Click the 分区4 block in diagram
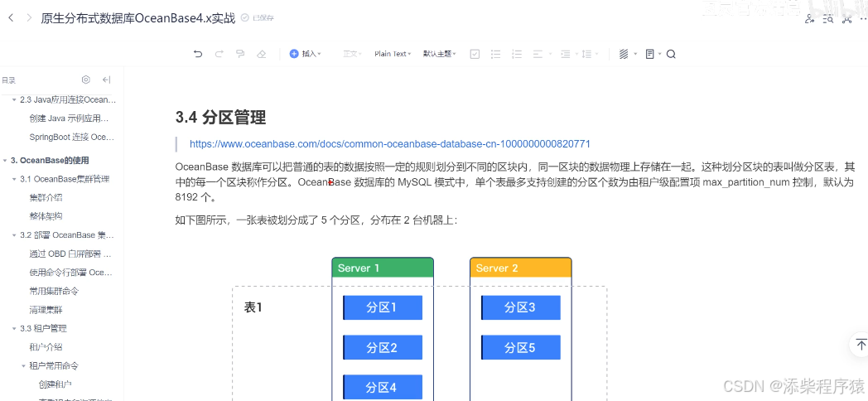The image size is (868, 401). [383, 387]
